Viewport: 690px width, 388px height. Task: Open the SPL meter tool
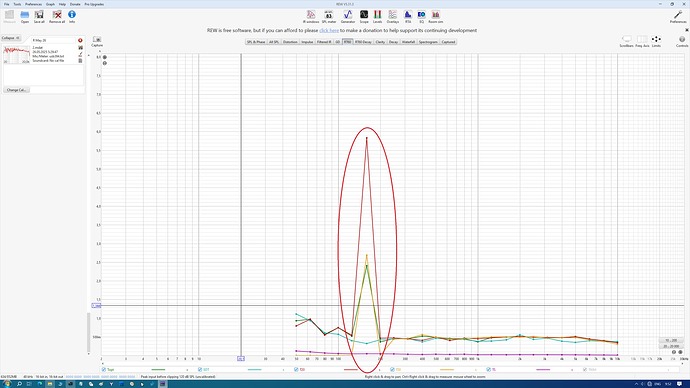329,17
